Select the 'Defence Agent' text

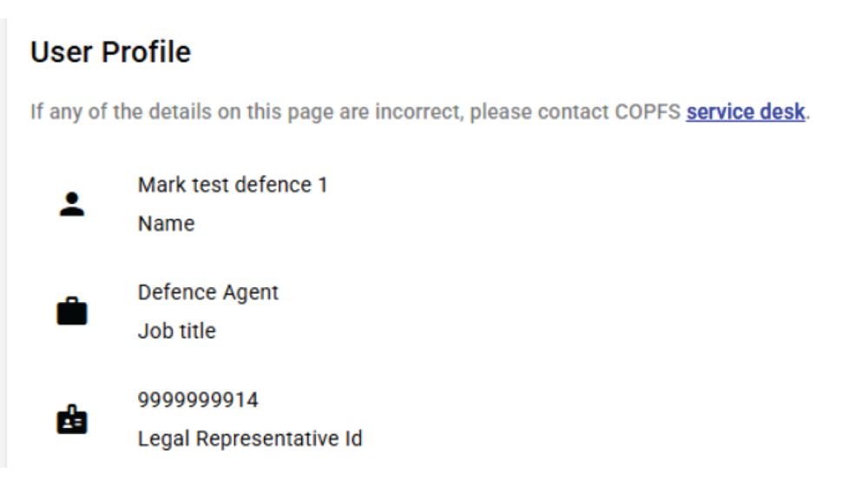208,292
